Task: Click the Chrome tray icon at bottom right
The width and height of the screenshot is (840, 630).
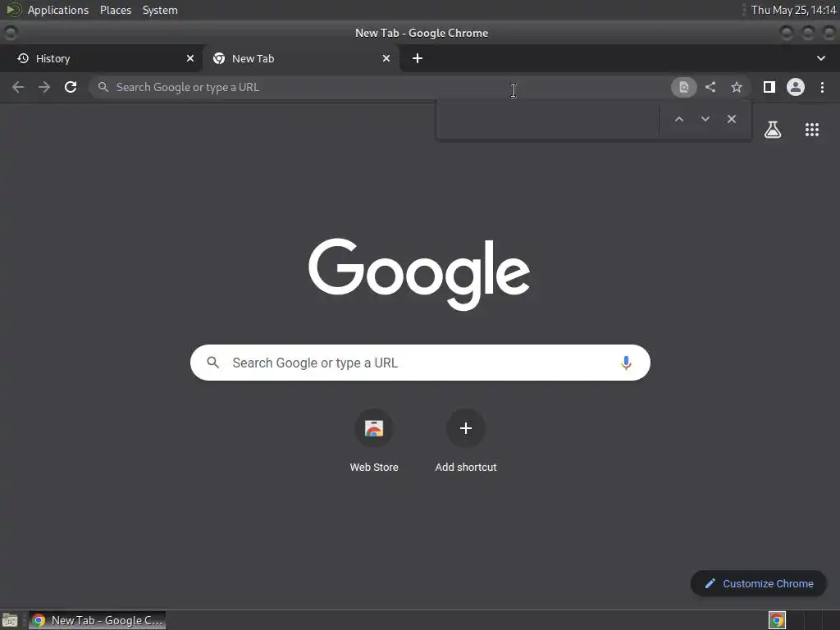Action: [777, 620]
